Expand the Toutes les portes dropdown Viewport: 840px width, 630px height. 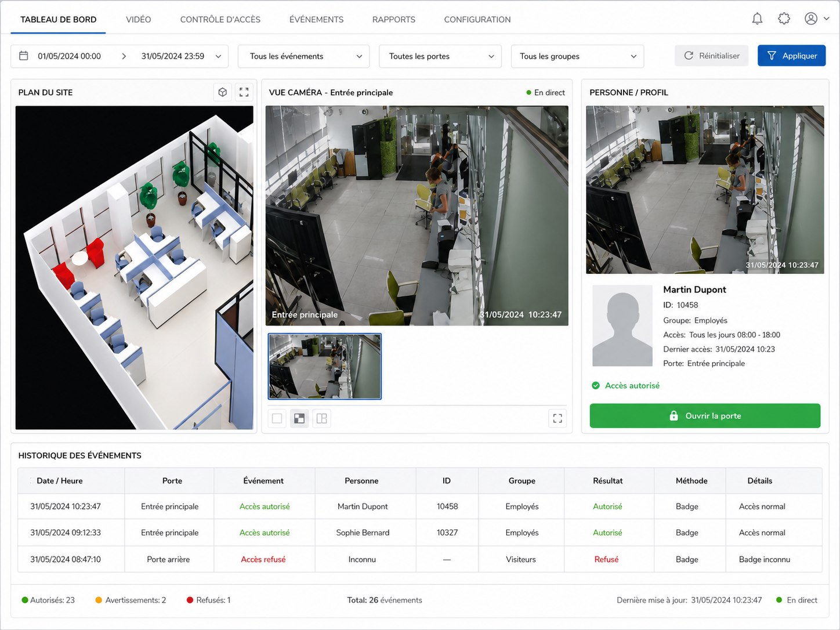pyautogui.click(x=440, y=56)
